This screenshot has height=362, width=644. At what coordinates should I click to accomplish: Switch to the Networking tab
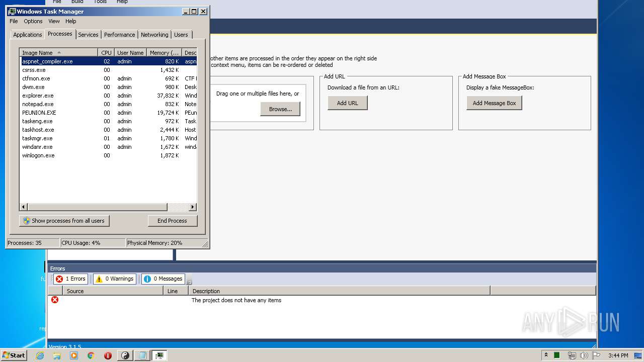[x=154, y=35]
